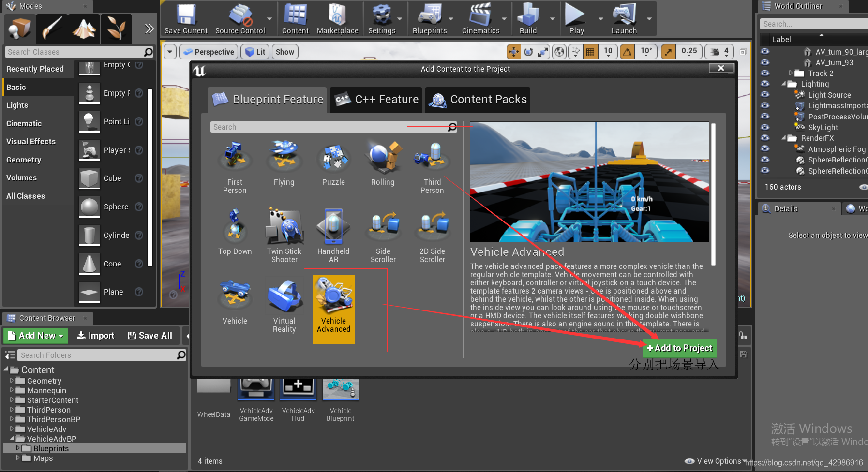Open Add New dropdown in Content Browser
The image size is (868, 472).
point(36,336)
